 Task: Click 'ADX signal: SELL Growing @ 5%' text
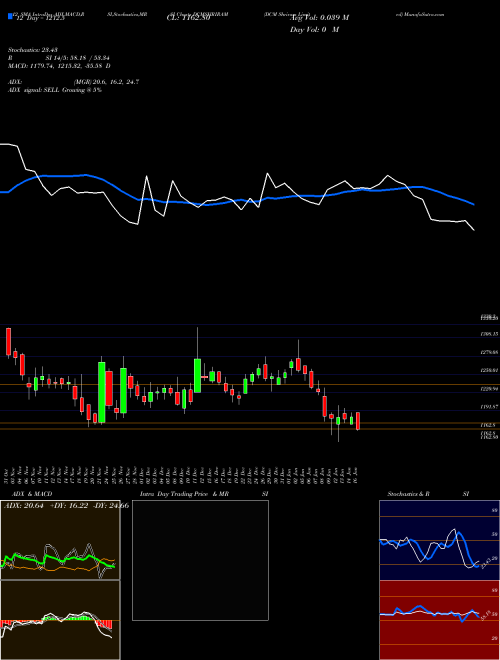(x=55, y=90)
